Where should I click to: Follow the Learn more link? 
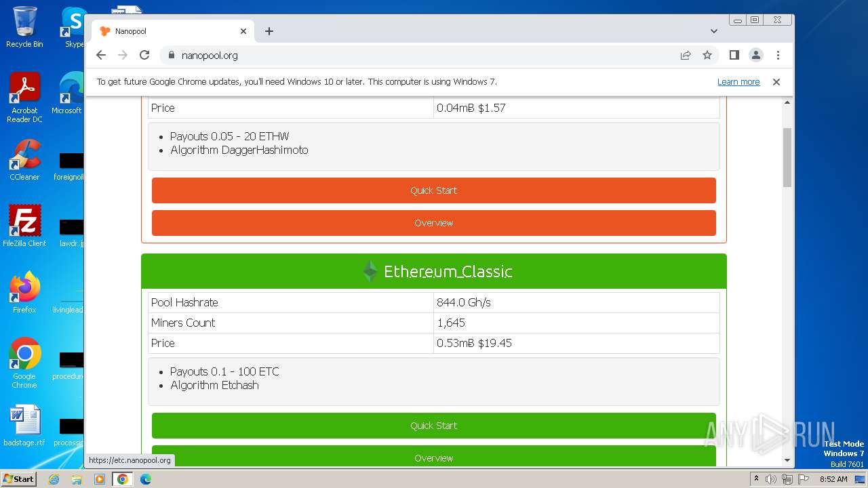pyautogui.click(x=738, y=82)
